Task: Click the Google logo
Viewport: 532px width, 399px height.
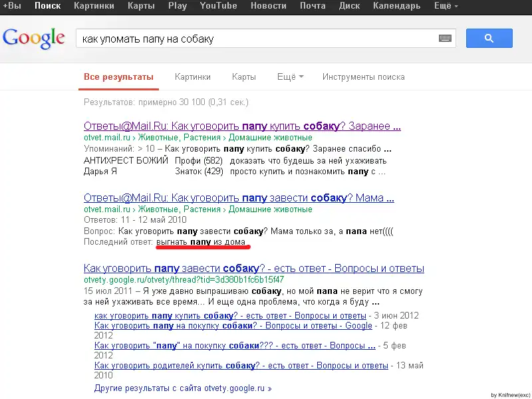Action: tap(35, 39)
